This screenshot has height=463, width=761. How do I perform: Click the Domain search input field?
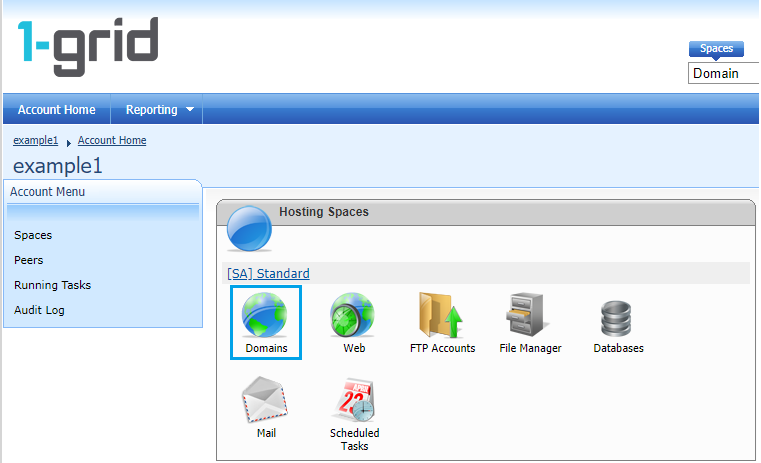pos(724,73)
